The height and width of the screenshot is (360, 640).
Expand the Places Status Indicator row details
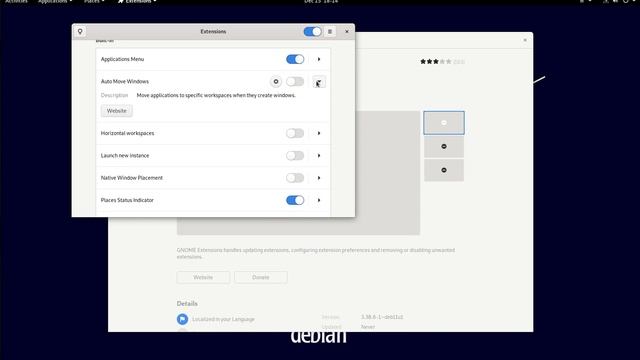pos(319,200)
